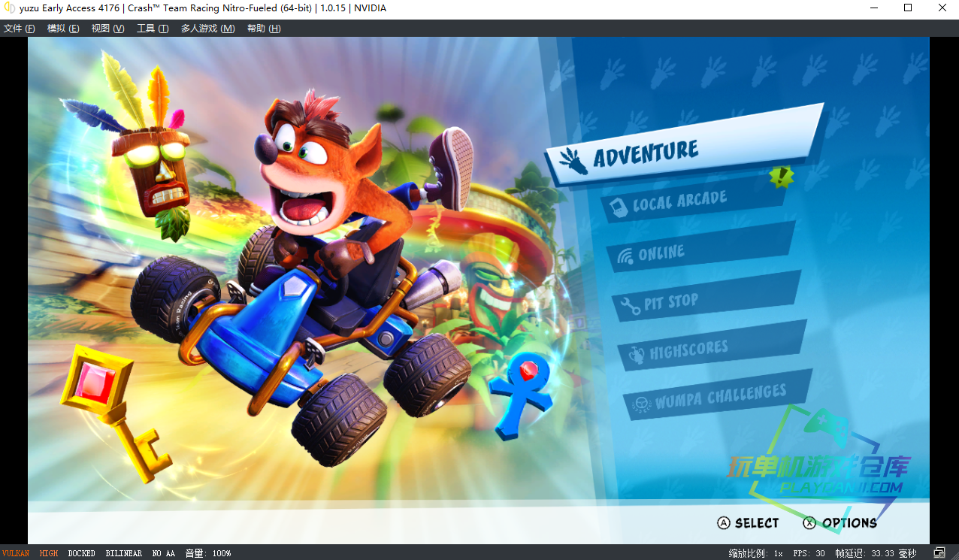The height and width of the screenshot is (560, 959).
Task: Click the multiplayer room status icon in status bar
Action: click(x=939, y=553)
